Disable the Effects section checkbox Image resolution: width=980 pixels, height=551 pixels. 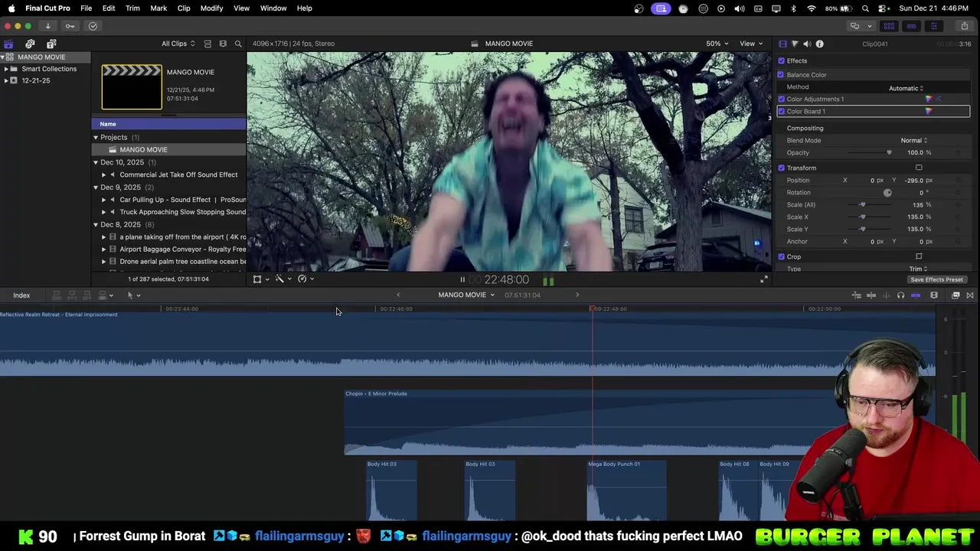[781, 60]
